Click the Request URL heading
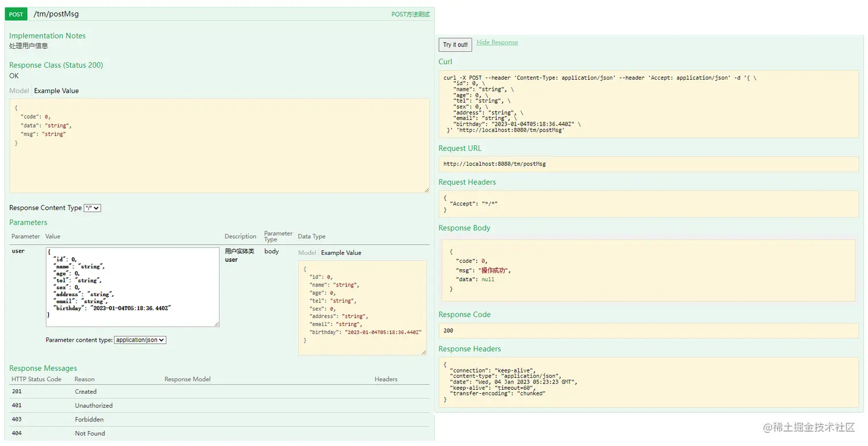The height and width of the screenshot is (446, 868). (460, 149)
